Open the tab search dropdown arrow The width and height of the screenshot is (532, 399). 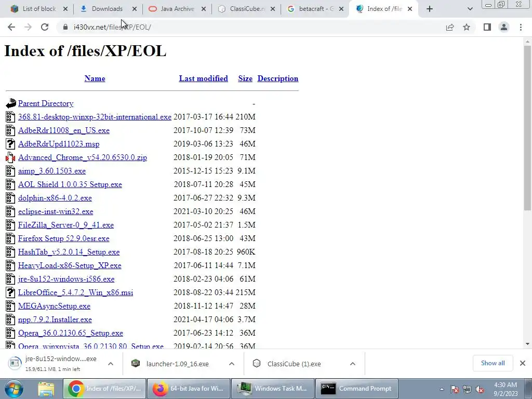[x=470, y=9]
